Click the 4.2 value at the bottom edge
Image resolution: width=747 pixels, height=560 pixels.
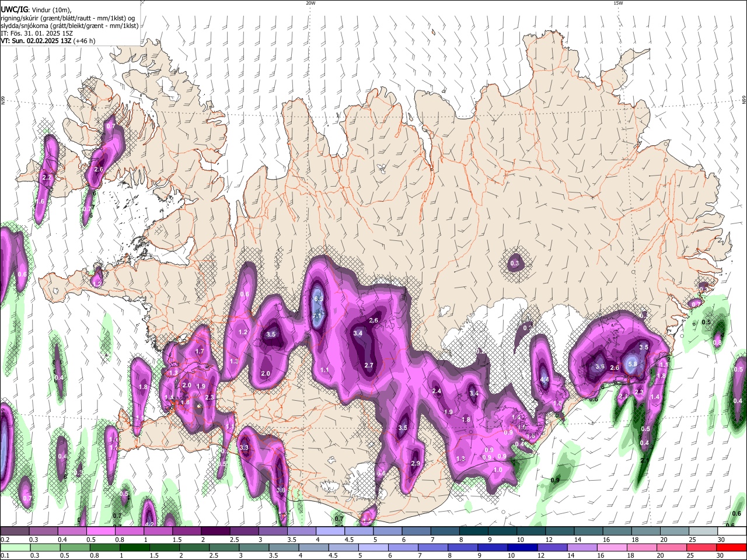[x=149, y=524]
